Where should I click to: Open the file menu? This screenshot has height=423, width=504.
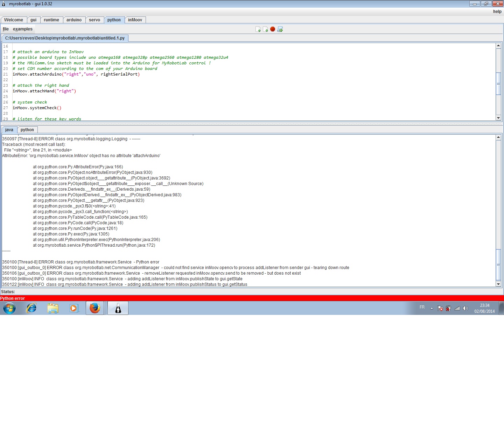tap(6, 29)
